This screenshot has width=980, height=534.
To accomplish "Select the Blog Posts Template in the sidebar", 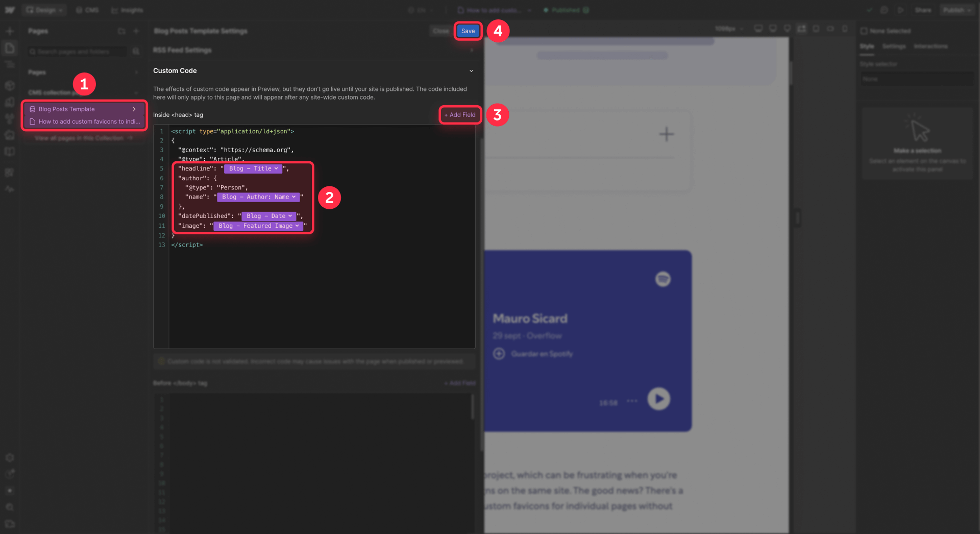I will (x=67, y=109).
